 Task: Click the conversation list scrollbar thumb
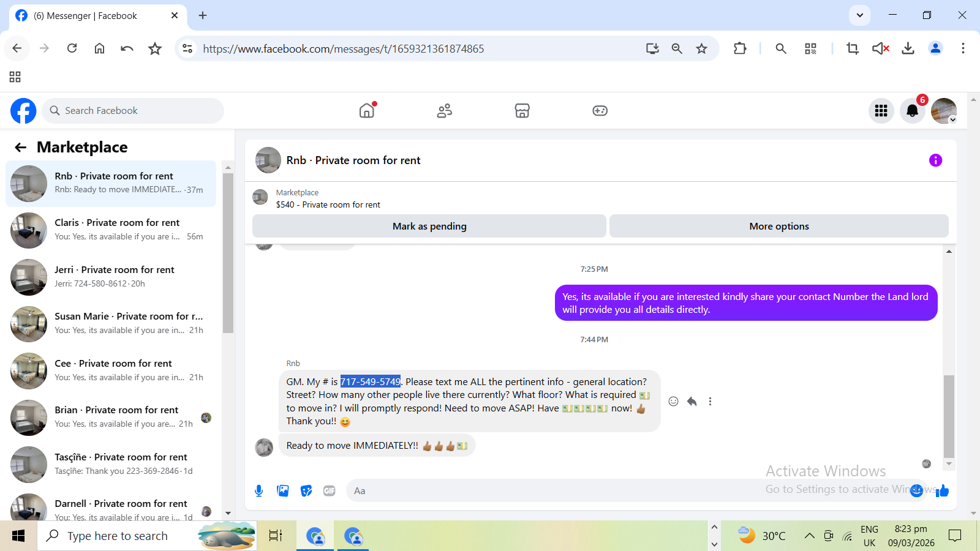(x=228, y=253)
